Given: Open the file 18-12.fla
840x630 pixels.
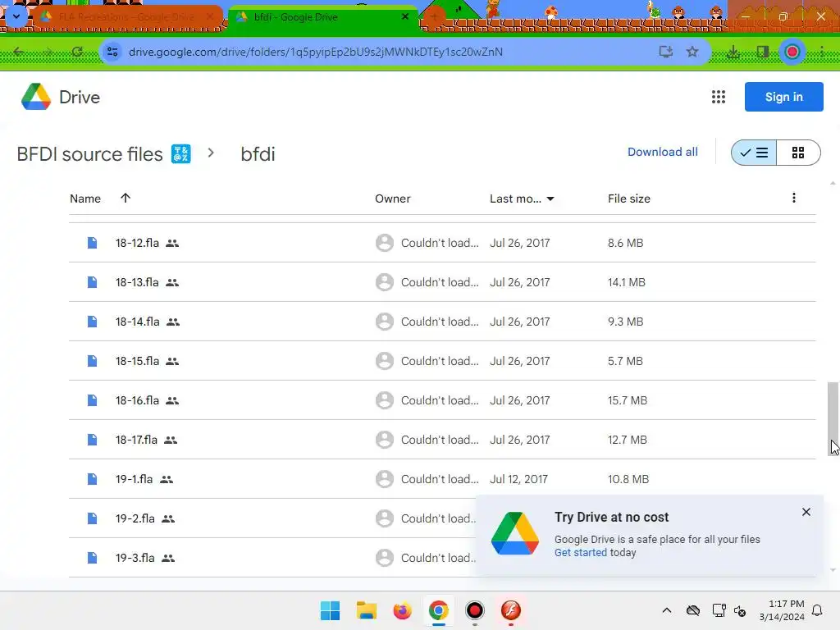Looking at the screenshot, I should 137,243.
